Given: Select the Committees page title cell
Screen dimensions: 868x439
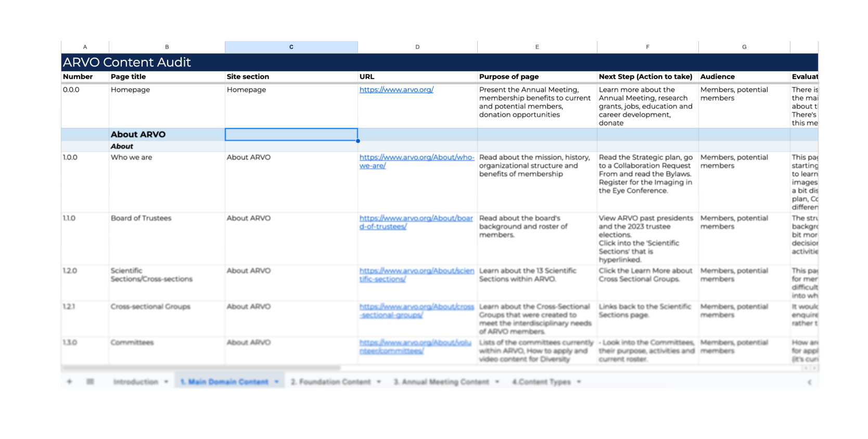Looking at the screenshot, I should [x=167, y=351].
